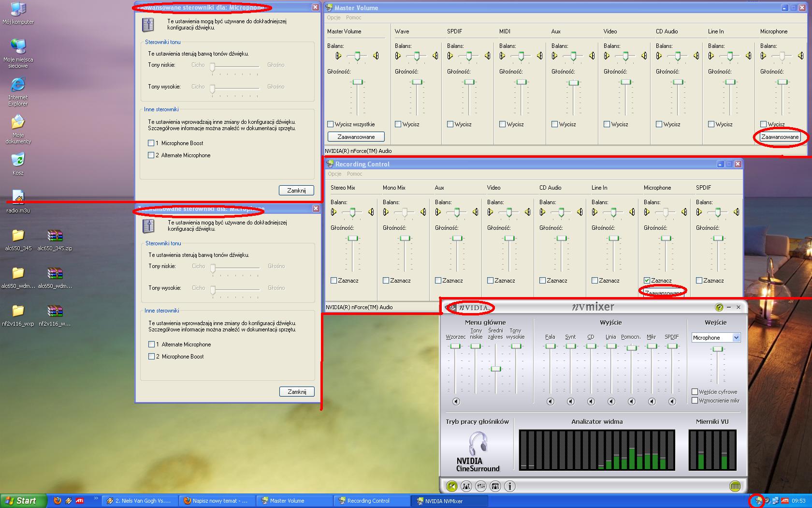
Task: Click the Analizator widma spectrum display
Action: click(x=597, y=450)
